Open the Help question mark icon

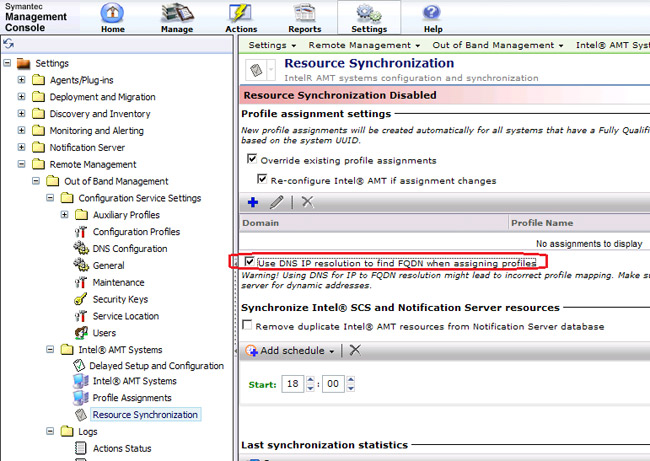coord(432,12)
